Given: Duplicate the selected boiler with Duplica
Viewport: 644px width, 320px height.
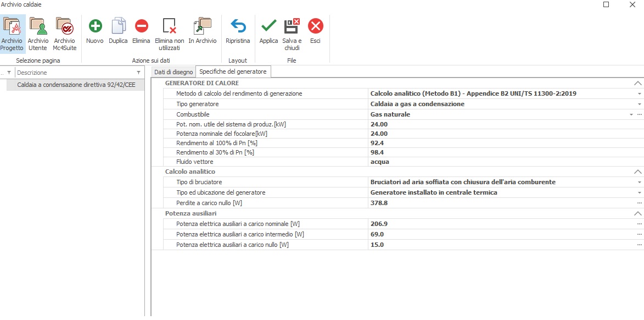Looking at the screenshot, I should 118,32.
